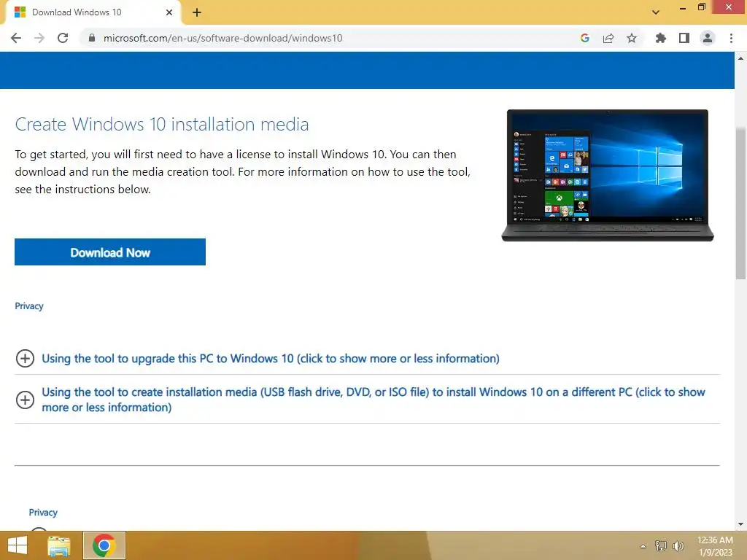The height and width of the screenshot is (560, 747).
Task: Open the volume speaker tray icon
Action: point(678,545)
